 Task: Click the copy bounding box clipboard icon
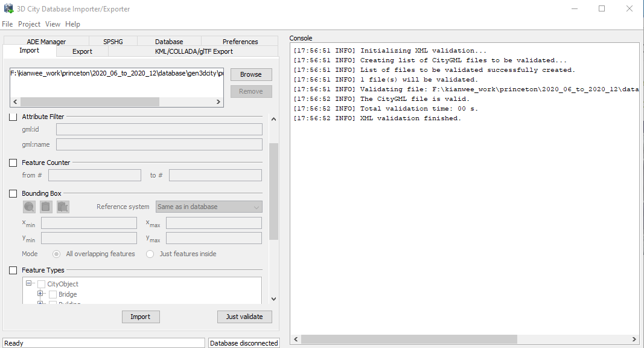[46, 207]
